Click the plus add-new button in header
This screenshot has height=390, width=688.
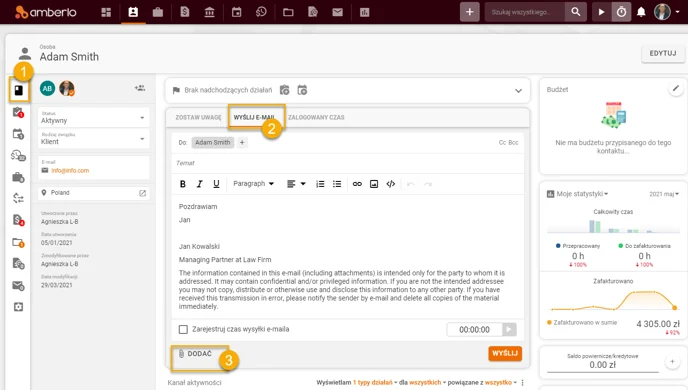pyautogui.click(x=469, y=12)
